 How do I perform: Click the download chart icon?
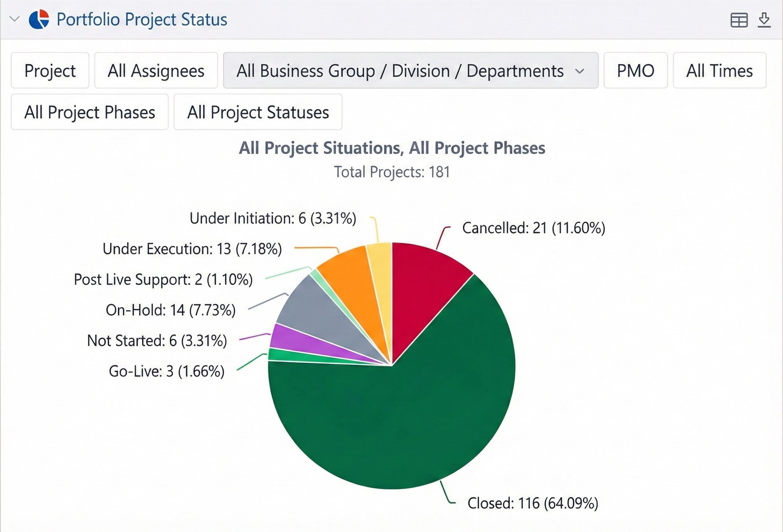point(764,20)
